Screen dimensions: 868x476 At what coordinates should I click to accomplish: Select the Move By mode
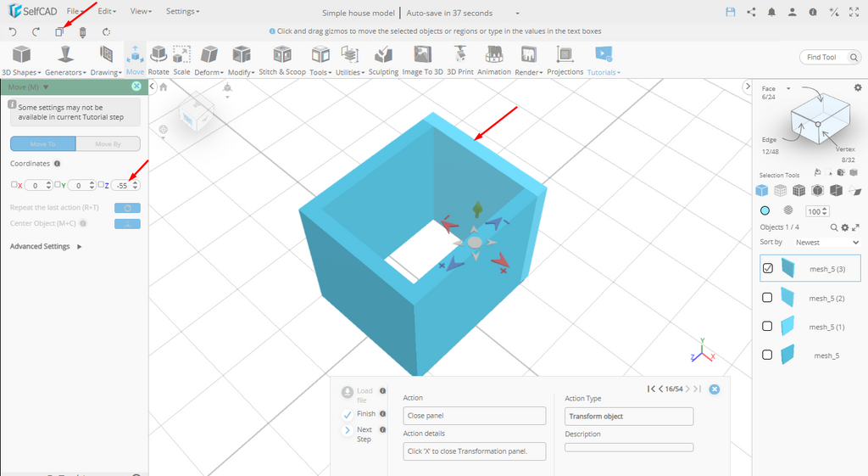108,143
